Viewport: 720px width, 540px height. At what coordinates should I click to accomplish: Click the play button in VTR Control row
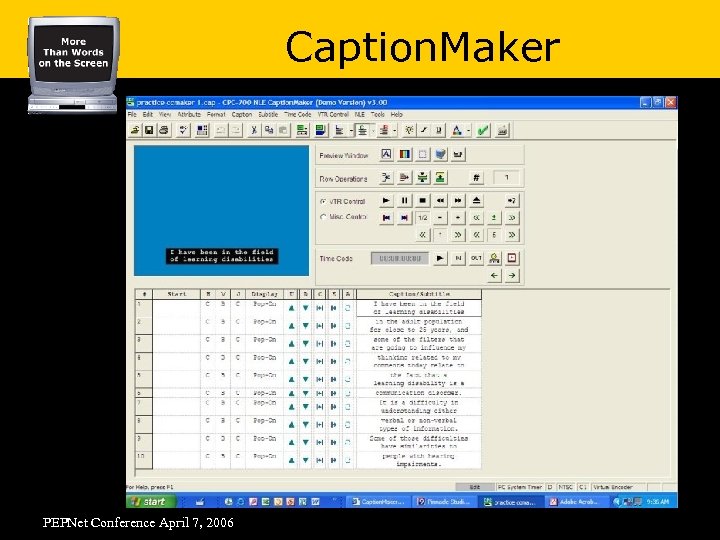[x=387, y=201]
